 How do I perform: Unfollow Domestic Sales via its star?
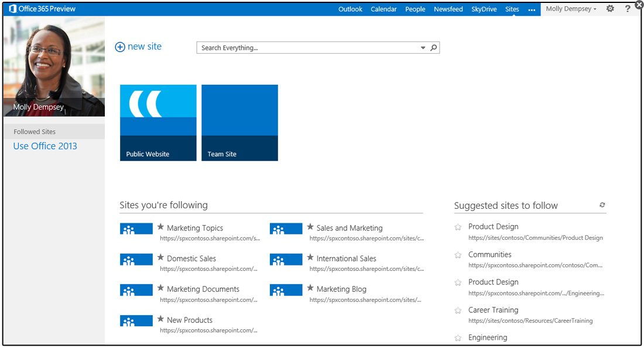click(160, 257)
